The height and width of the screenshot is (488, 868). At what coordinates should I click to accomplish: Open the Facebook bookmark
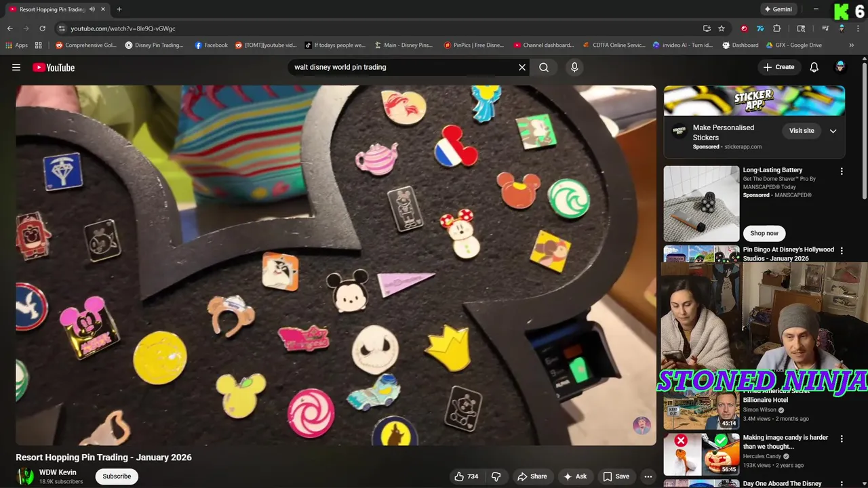tap(212, 45)
